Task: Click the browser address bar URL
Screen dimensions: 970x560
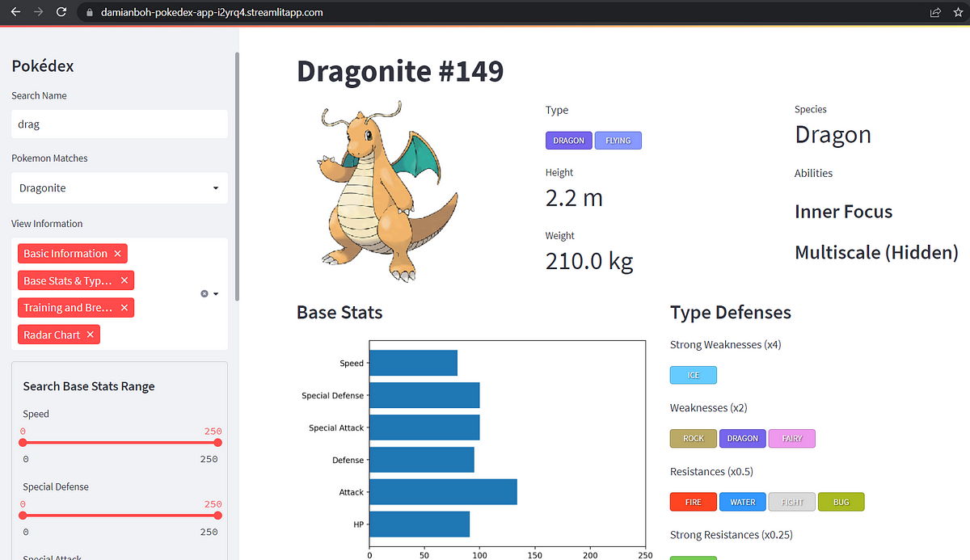Action: coord(212,12)
